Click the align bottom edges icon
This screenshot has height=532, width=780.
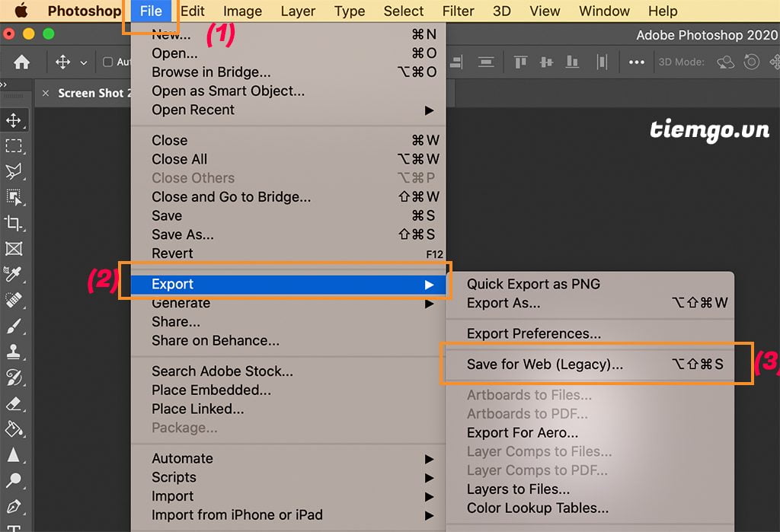(572, 62)
